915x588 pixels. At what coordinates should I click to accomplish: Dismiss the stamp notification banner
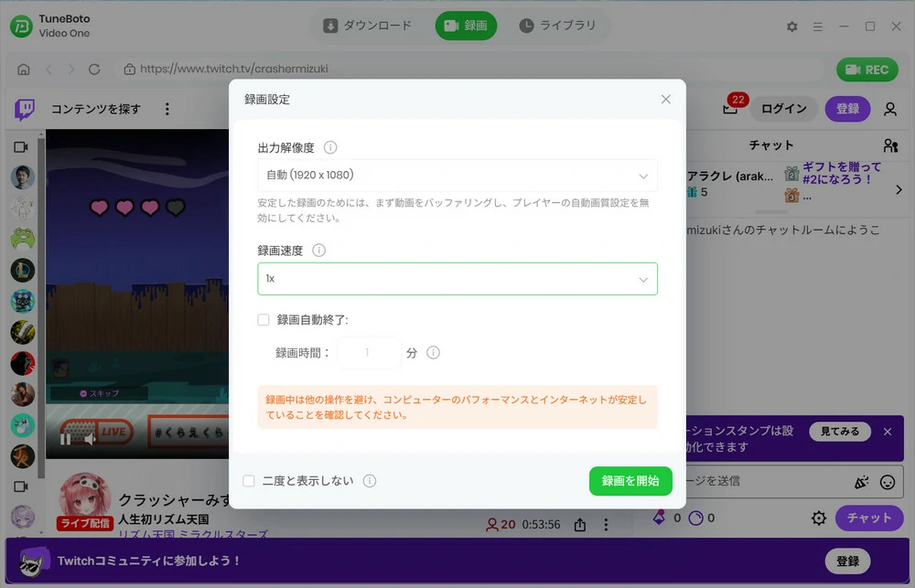[x=888, y=432]
